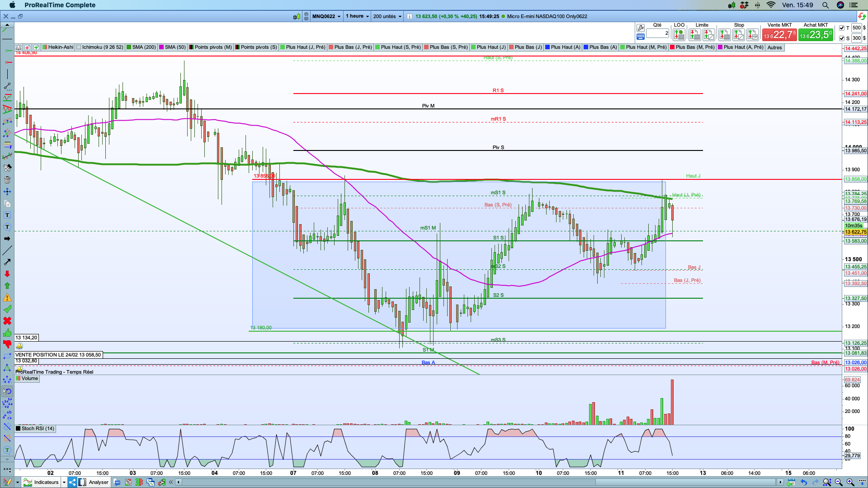Click the Qté quantity input field
The width and height of the screenshot is (868, 488).
[657, 33]
